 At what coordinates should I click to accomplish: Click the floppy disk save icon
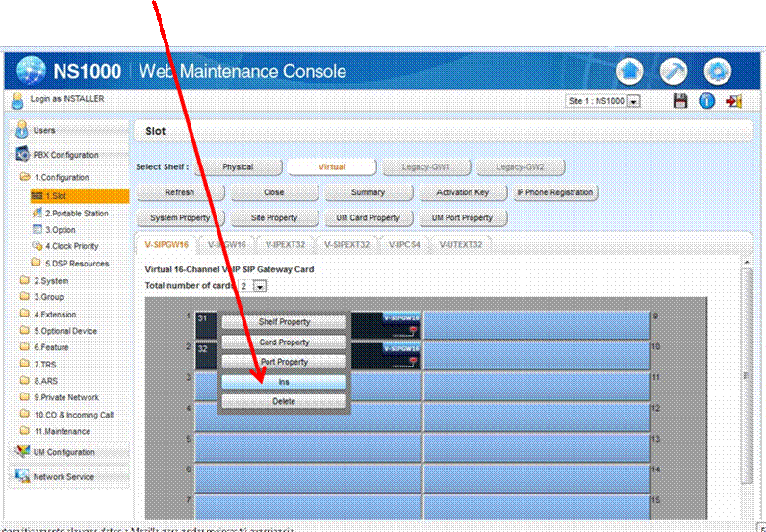point(679,101)
